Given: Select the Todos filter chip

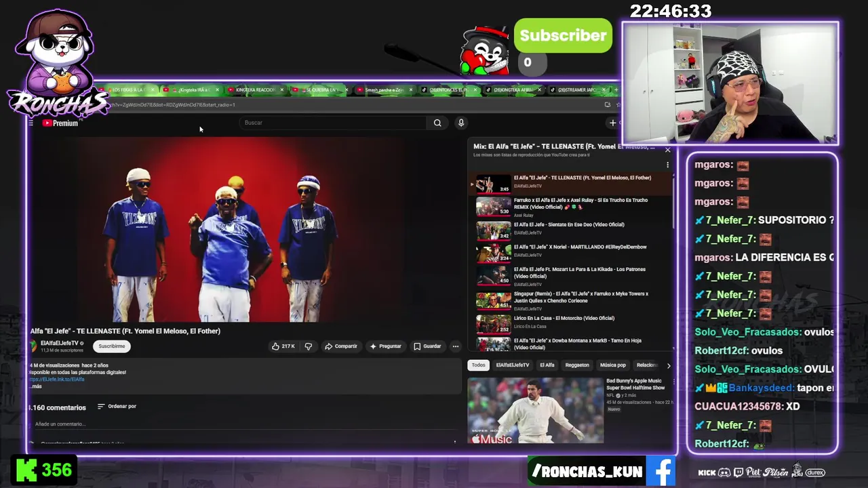Looking at the screenshot, I should click(479, 365).
